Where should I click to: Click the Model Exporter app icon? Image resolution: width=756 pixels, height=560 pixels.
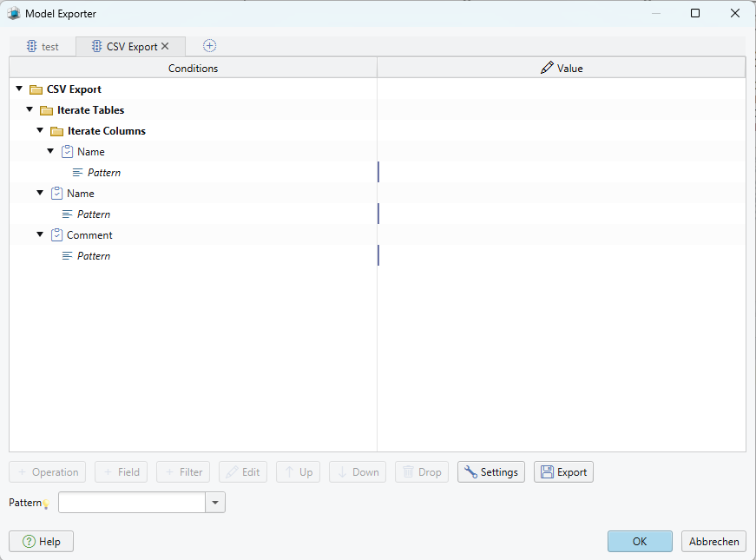click(14, 14)
